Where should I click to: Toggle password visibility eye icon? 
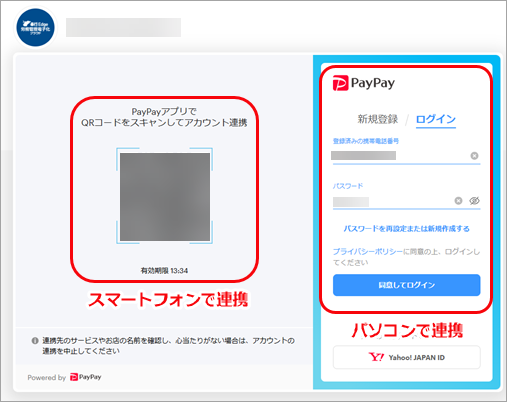(474, 201)
